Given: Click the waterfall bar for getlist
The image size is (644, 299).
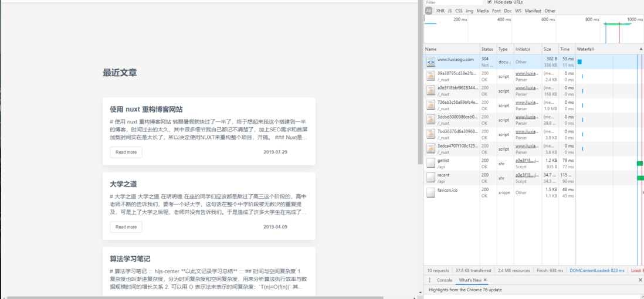Looking at the screenshot, I should pyautogui.click(x=639, y=164).
